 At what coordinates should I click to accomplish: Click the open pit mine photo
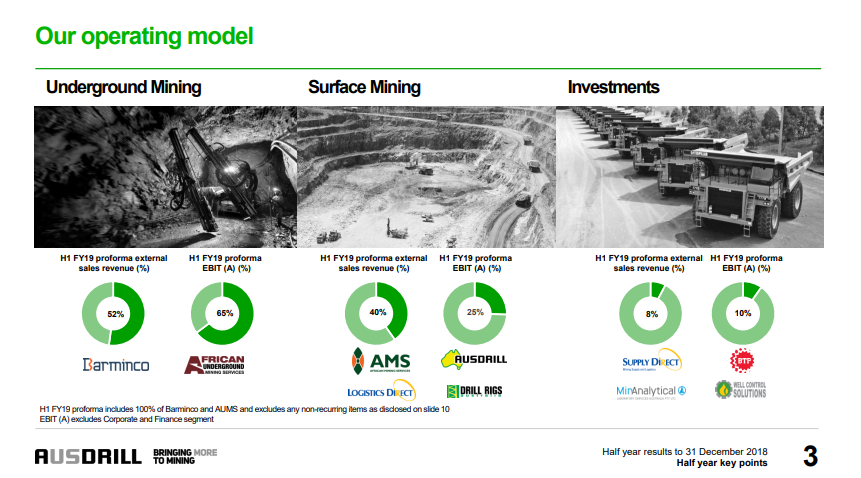pyautogui.click(x=427, y=177)
